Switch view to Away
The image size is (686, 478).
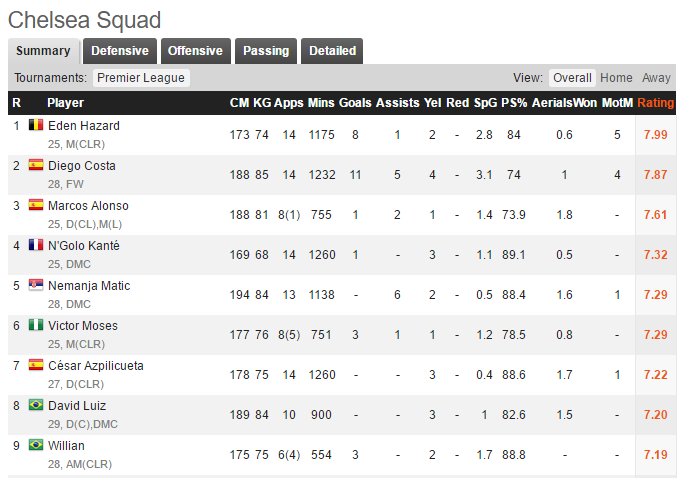tap(656, 78)
